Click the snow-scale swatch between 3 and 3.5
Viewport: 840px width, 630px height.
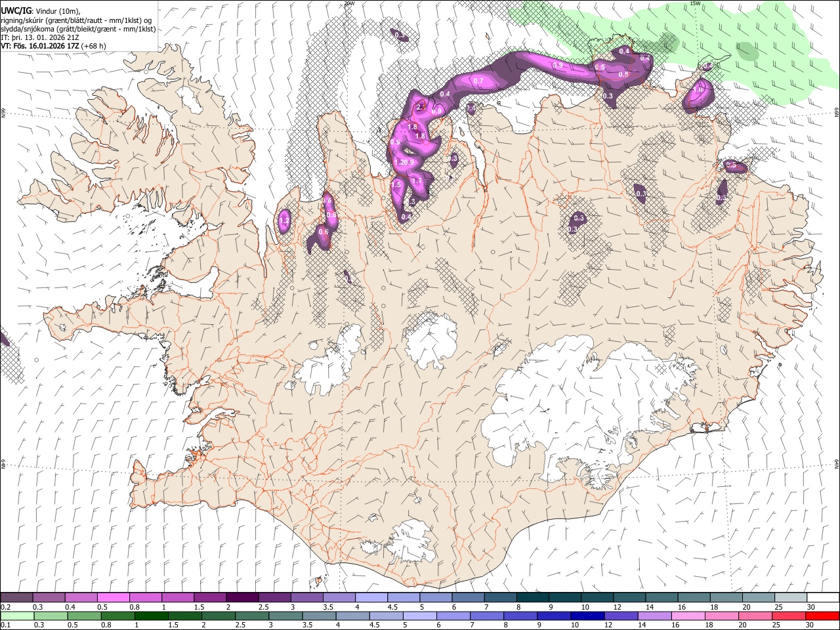[306, 597]
